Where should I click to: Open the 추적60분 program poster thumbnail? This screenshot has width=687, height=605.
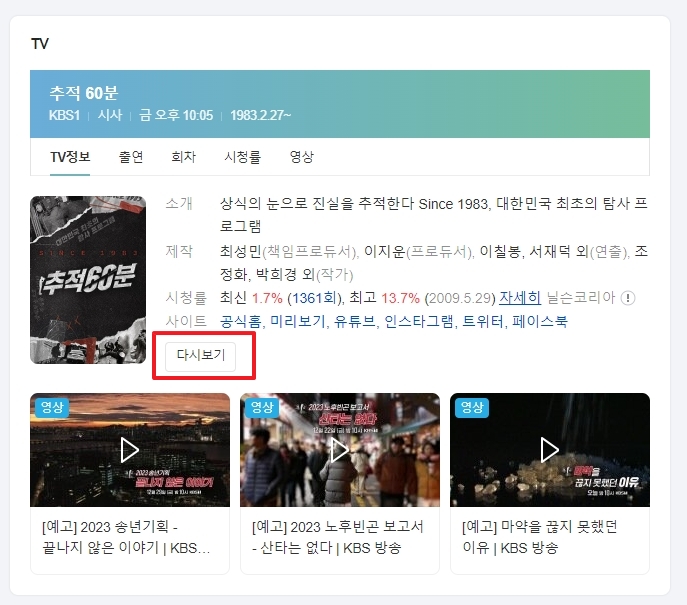click(88, 280)
